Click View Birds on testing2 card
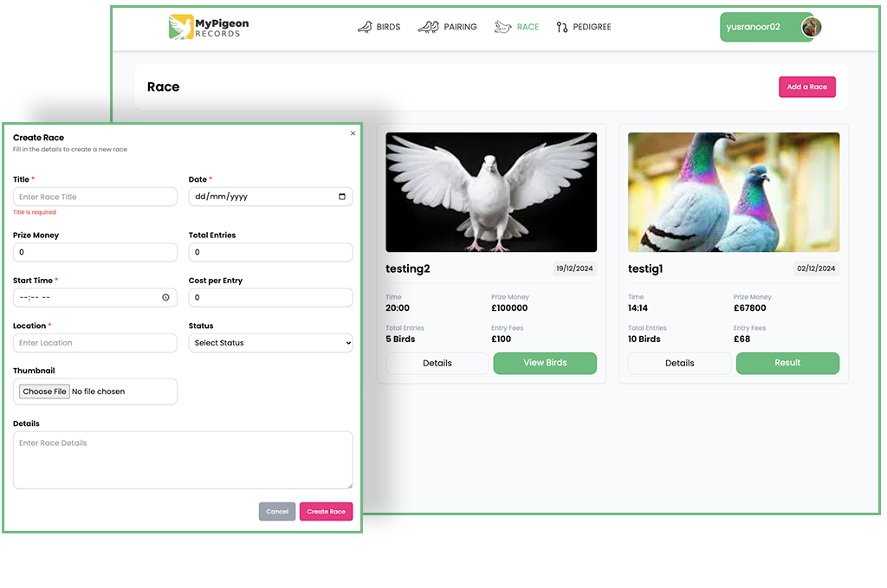The width and height of the screenshot is (887, 588). click(x=545, y=363)
